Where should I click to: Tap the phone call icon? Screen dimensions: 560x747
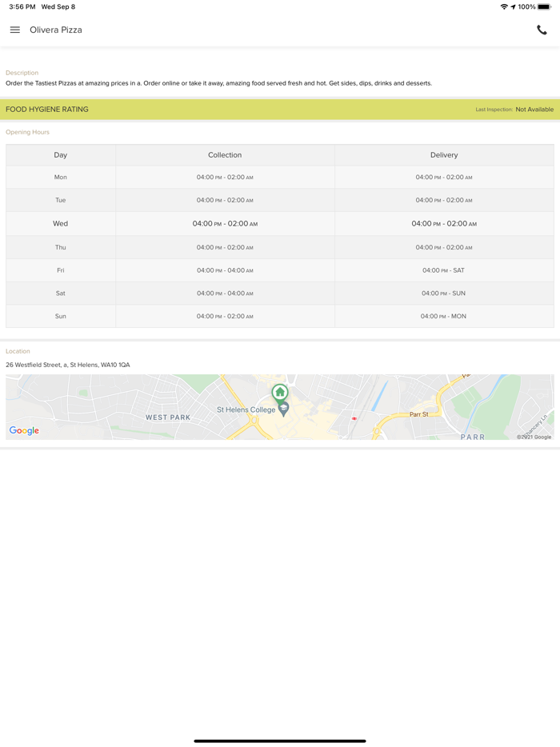point(542,30)
